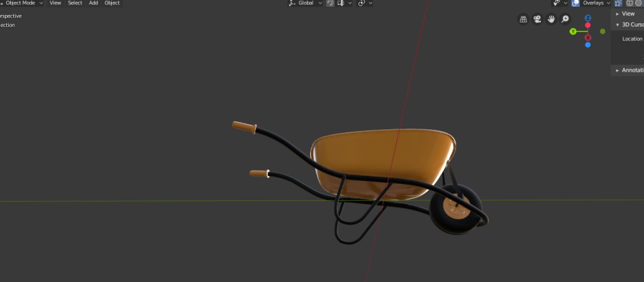Toggle the snap magnet

(x=330, y=3)
